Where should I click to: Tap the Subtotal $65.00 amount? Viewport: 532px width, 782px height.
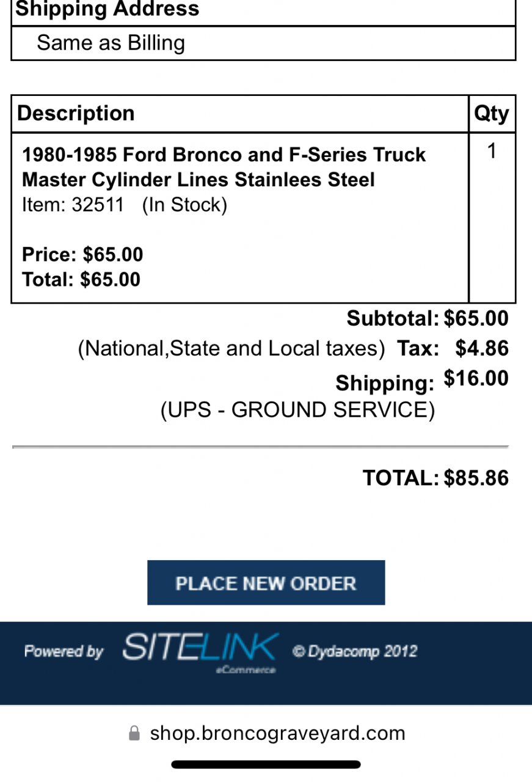(x=476, y=318)
